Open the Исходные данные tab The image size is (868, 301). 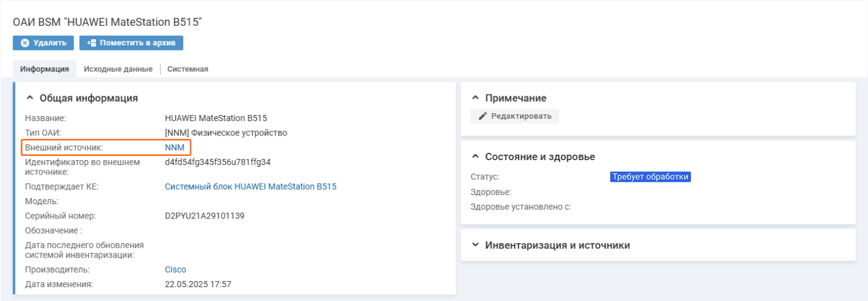(x=118, y=69)
